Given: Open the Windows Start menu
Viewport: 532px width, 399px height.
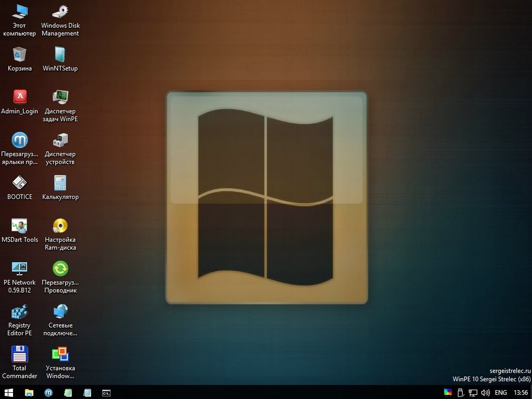Looking at the screenshot, I should (x=9, y=393).
